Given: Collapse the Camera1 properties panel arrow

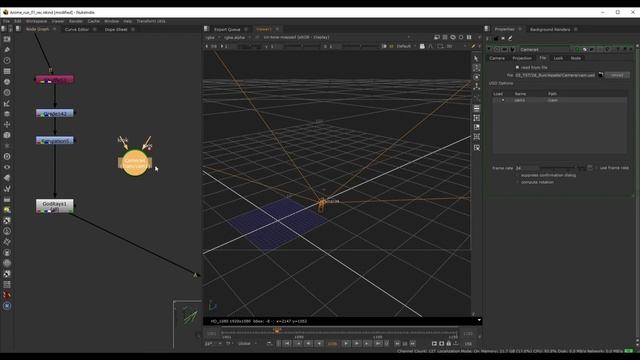Looking at the screenshot, I should pyautogui.click(x=489, y=49).
